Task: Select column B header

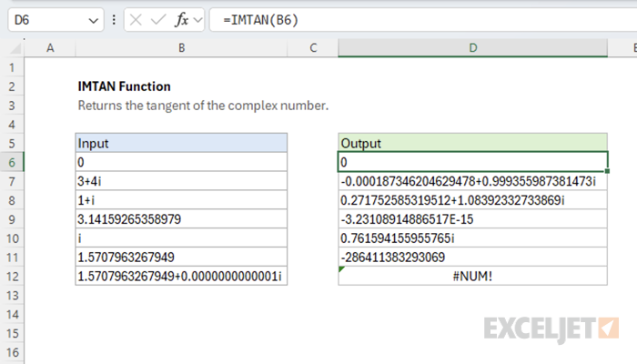Action: [181, 48]
